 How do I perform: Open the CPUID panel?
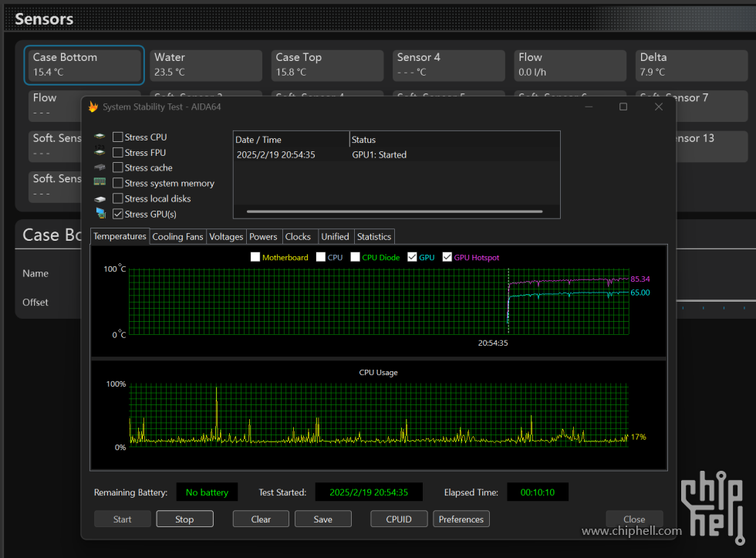399,519
